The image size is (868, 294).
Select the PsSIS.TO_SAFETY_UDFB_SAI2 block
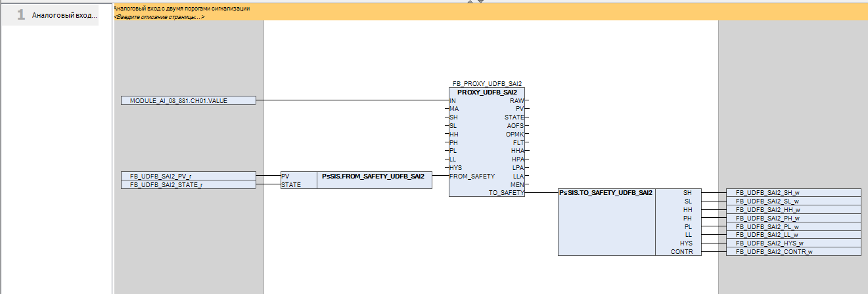coord(605,193)
